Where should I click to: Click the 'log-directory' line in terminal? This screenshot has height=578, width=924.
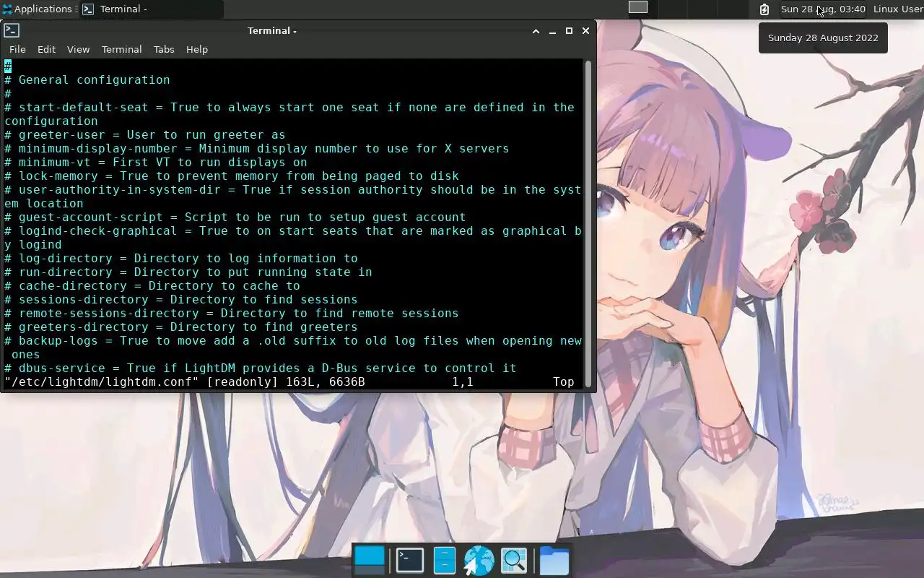coord(181,259)
